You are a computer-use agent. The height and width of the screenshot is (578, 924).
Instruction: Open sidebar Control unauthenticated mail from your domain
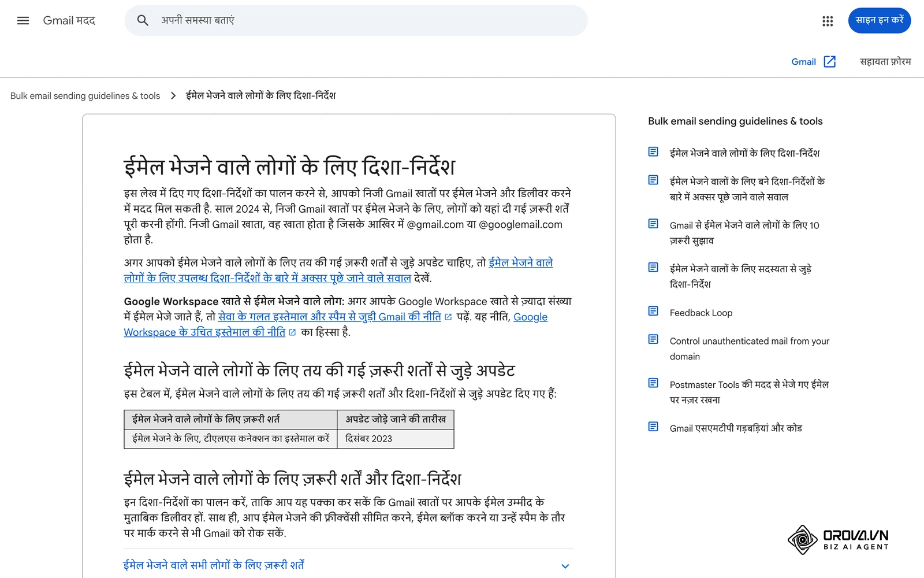click(750, 349)
